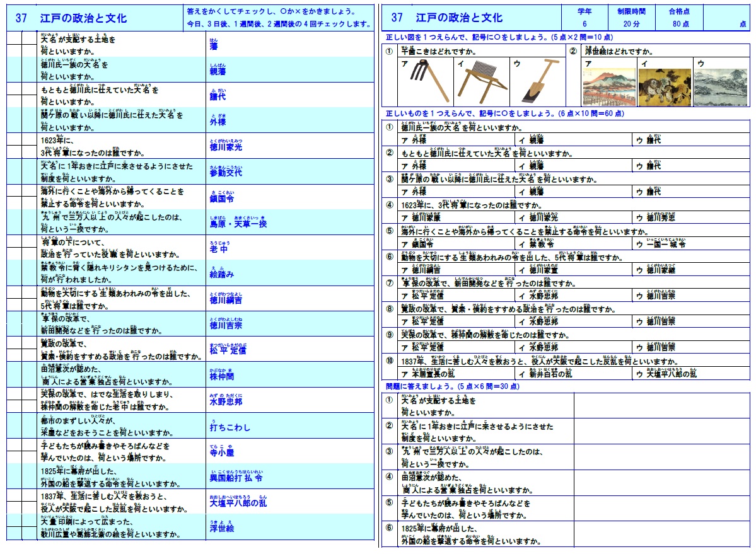Viewport: 756px width, 554px height.
Task: Click the heading 問題に答えましょう。(5点×6問=30点)
Action: point(453,386)
